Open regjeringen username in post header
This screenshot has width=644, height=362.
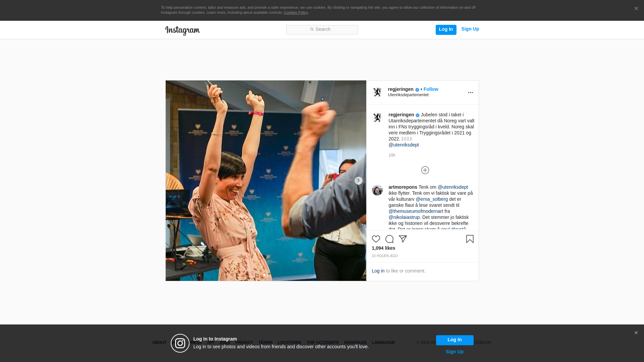[400, 89]
